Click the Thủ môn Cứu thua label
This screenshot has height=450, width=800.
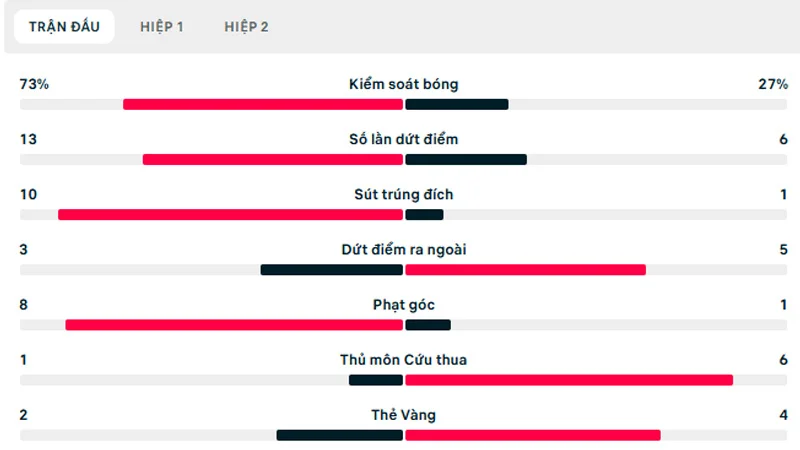click(404, 360)
